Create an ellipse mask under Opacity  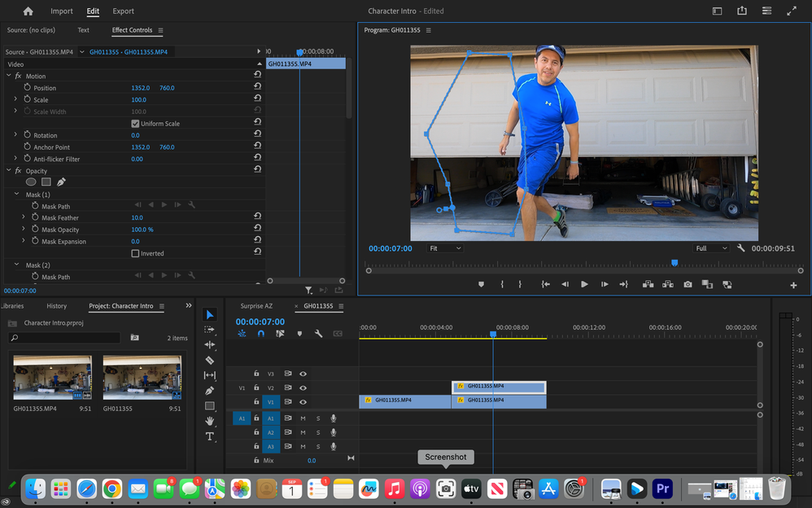[31, 182]
